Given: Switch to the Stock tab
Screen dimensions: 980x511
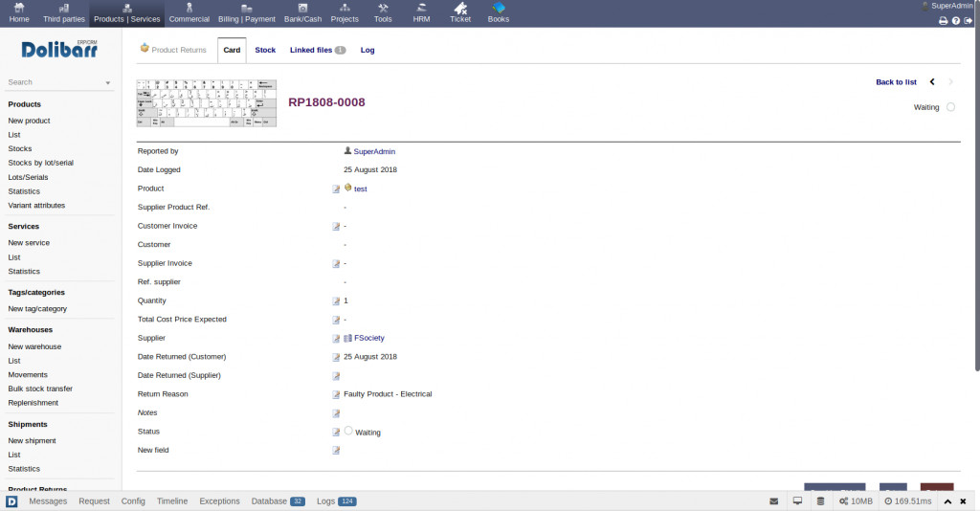Looking at the screenshot, I should pyautogui.click(x=265, y=50).
